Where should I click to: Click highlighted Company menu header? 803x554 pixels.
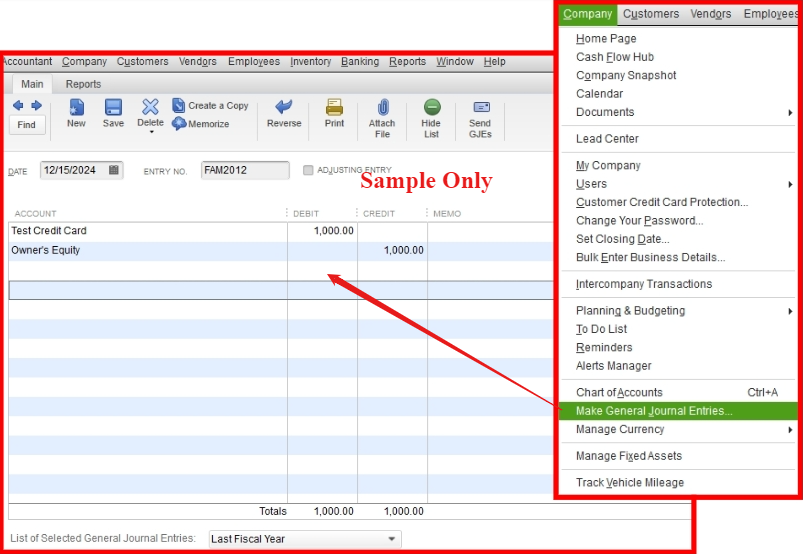(x=587, y=14)
